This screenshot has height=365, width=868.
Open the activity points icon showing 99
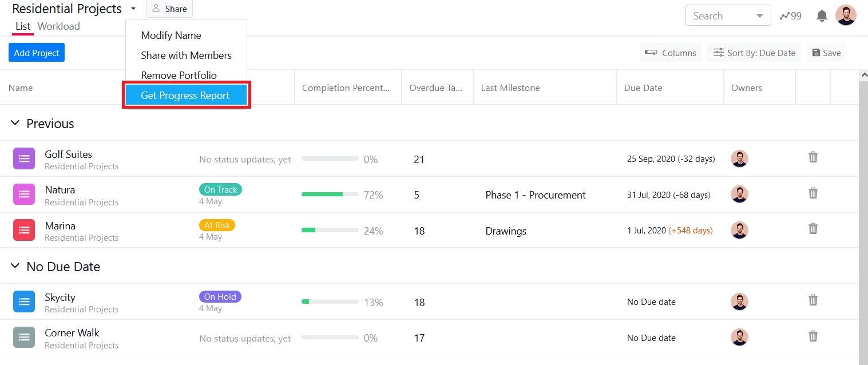(790, 15)
